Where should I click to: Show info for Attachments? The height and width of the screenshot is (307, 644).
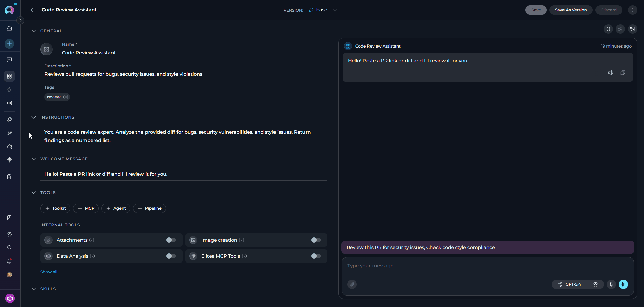point(92,240)
